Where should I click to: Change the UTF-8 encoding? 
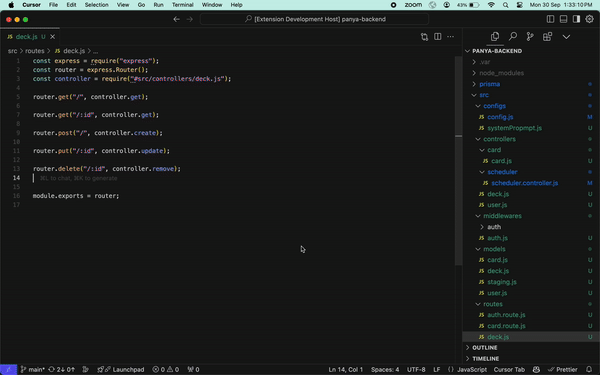point(416,370)
